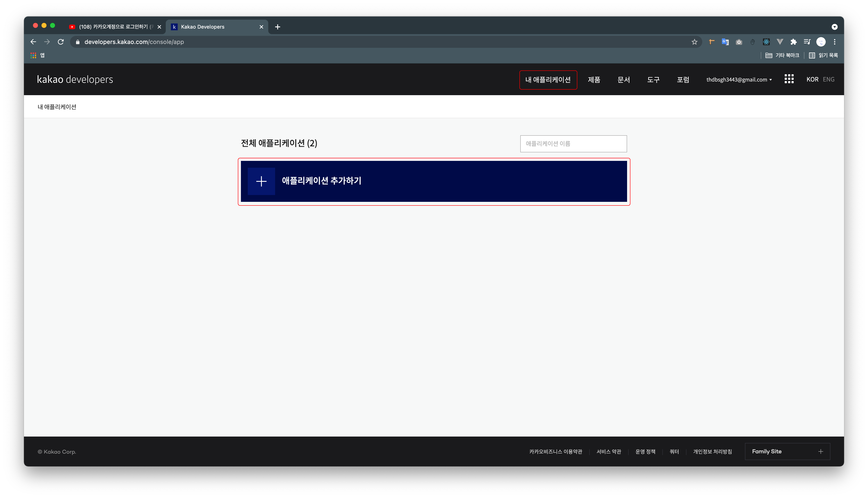The width and height of the screenshot is (868, 498).
Task: Click the React Developer Tools extension icon
Action: pos(766,42)
